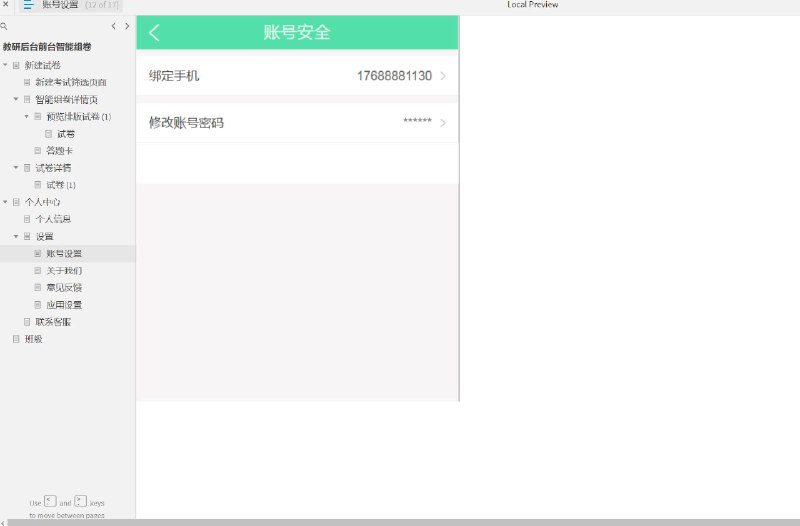The image size is (800, 526).
Task: Open the 意见反馈 page
Action: click(64, 288)
